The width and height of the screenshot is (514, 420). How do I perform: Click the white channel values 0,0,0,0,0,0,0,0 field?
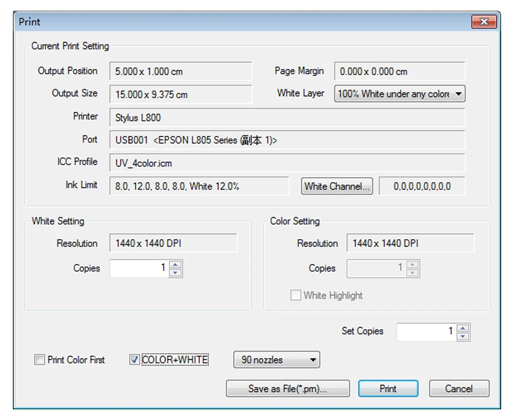[x=422, y=186]
